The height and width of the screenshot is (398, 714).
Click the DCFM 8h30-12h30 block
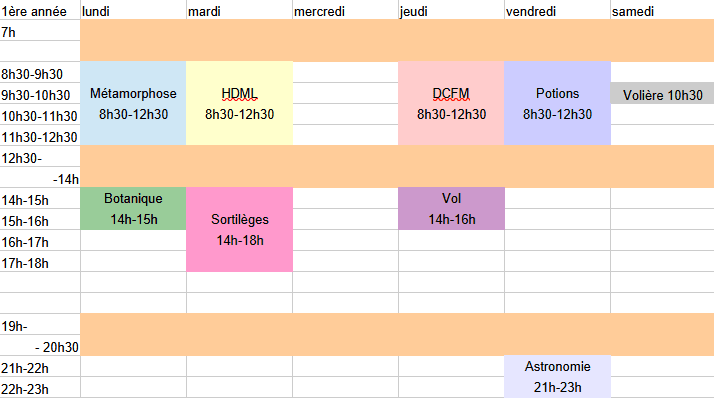click(x=451, y=103)
